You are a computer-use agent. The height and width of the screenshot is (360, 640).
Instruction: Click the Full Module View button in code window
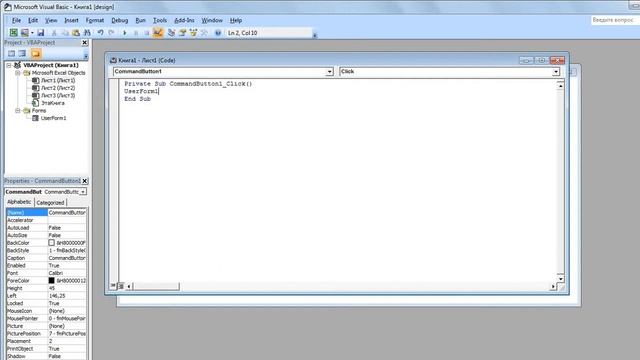121,286
